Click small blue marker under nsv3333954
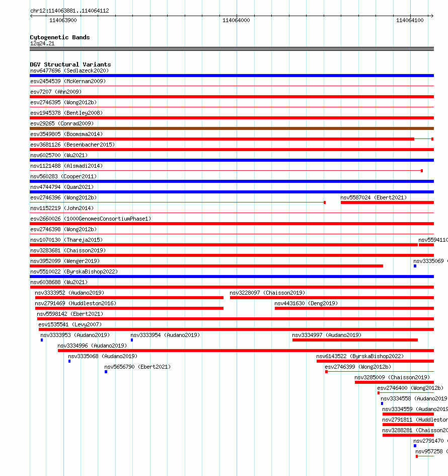 132,340
